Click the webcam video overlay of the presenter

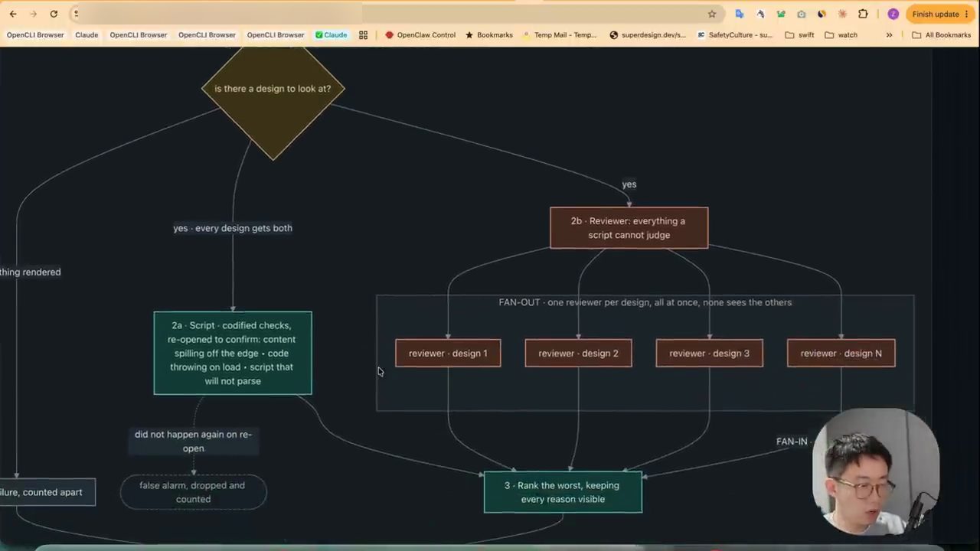876,472
